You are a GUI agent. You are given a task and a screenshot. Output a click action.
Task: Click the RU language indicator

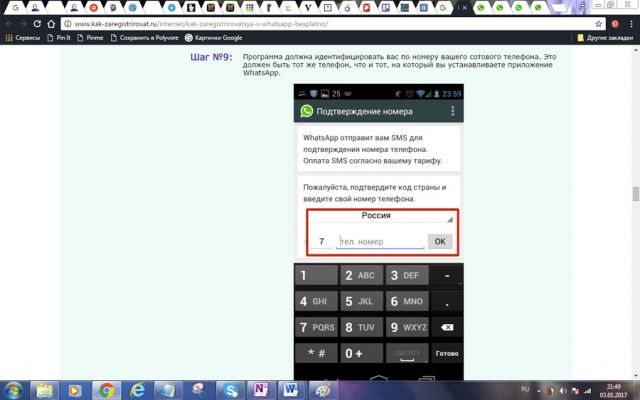pyautogui.click(x=525, y=389)
